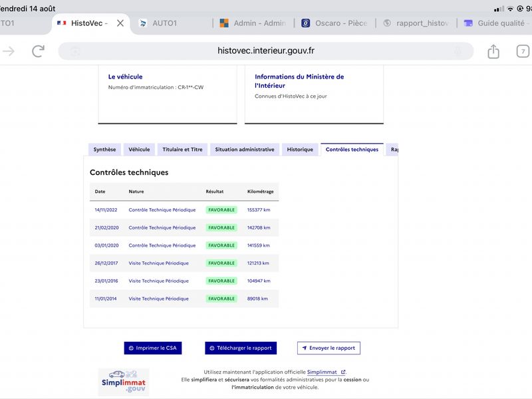This screenshot has height=399, width=532.
Task: Click the send arrow icon in Envoyer le rapport
Action: tap(305, 348)
